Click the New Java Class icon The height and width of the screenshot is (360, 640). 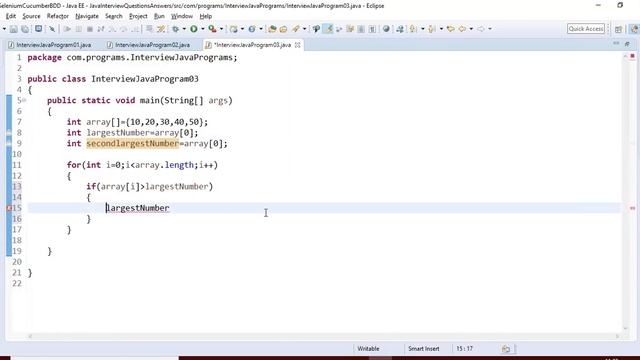[252, 29]
